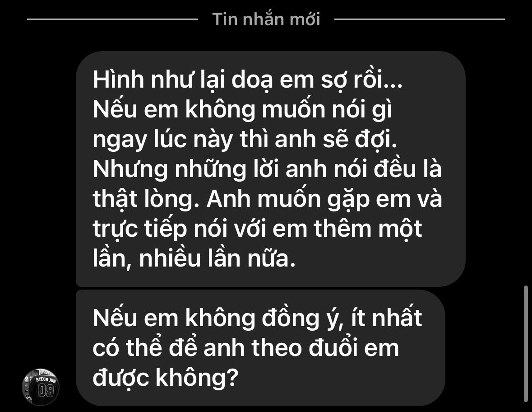
Task: Click the "Tin nhắn mới" divider label
Action: tap(266, 19)
